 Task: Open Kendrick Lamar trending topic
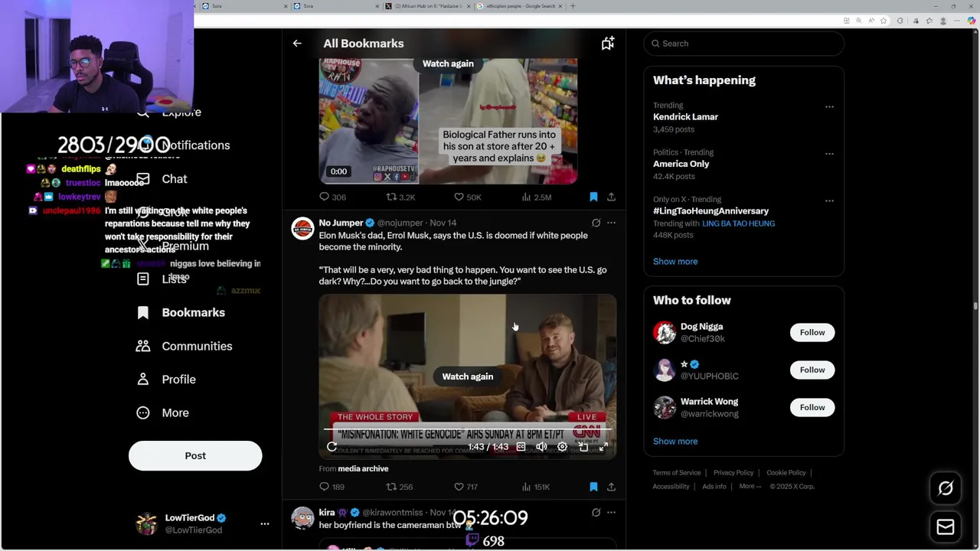pyautogui.click(x=685, y=117)
